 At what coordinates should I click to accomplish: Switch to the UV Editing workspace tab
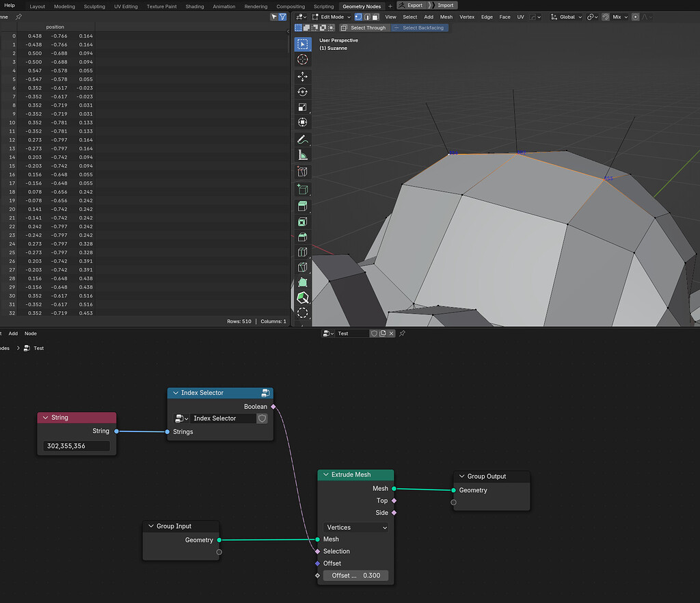pyautogui.click(x=126, y=6)
